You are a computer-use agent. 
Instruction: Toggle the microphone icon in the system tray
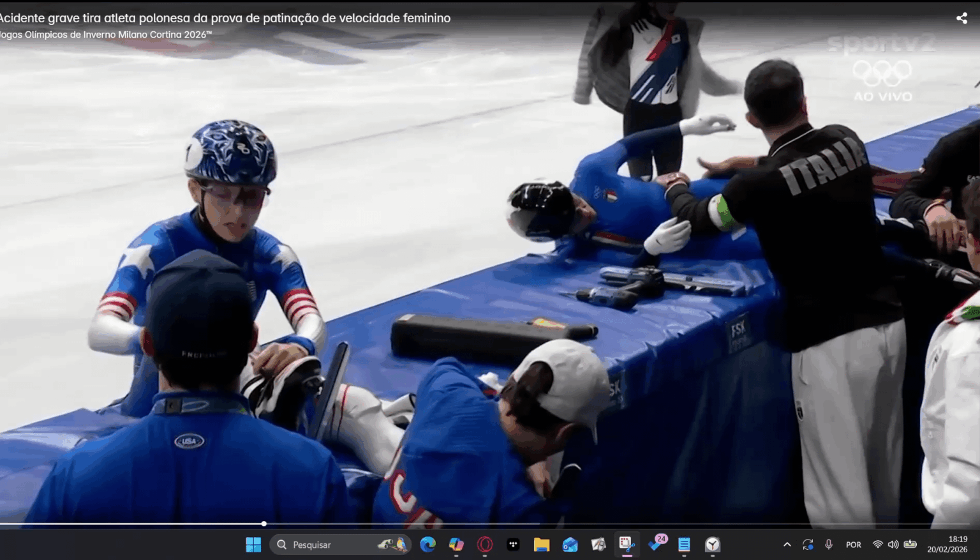click(x=828, y=545)
